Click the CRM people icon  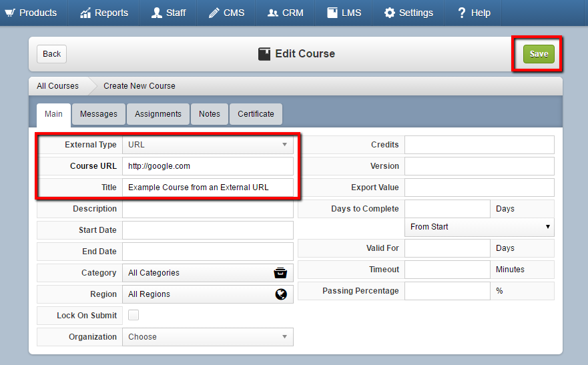click(x=272, y=13)
